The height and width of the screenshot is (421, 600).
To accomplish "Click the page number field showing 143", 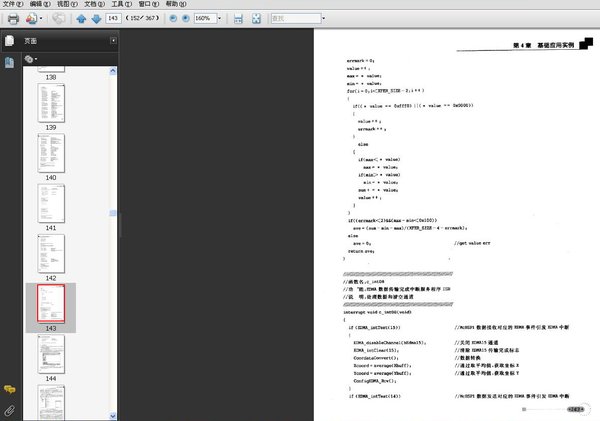I will click(x=113, y=18).
